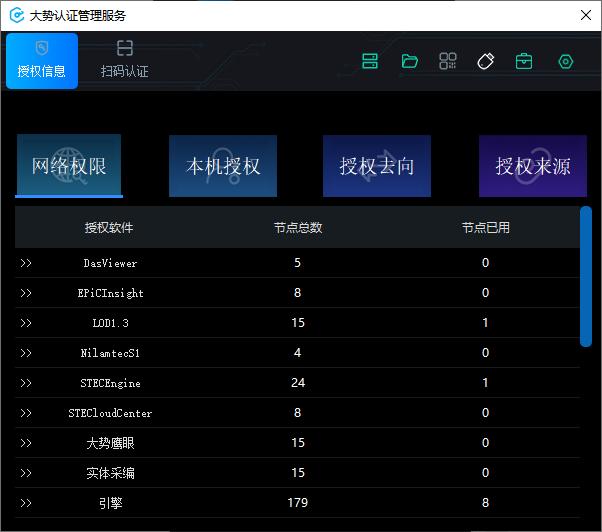Switch to 授权信息 tab
The width and height of the screenshot is (602, 532).
pyautogui.click(x=42, y=61)
